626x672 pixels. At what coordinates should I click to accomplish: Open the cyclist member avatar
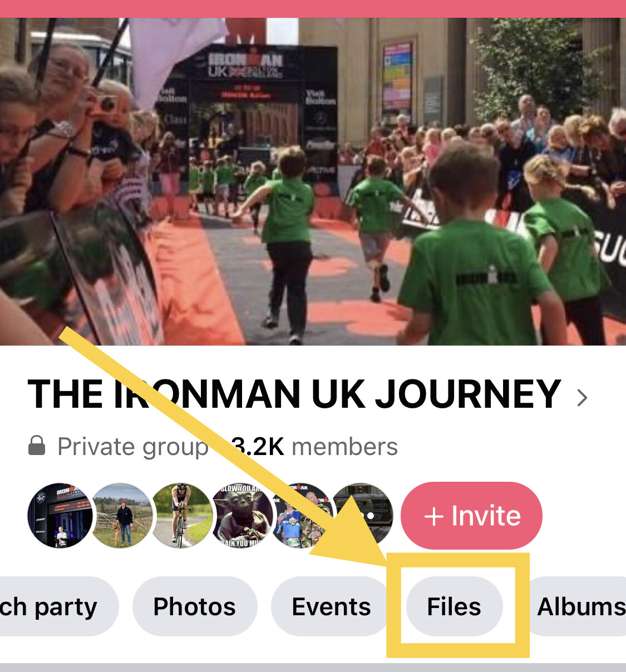click(181, 516)
